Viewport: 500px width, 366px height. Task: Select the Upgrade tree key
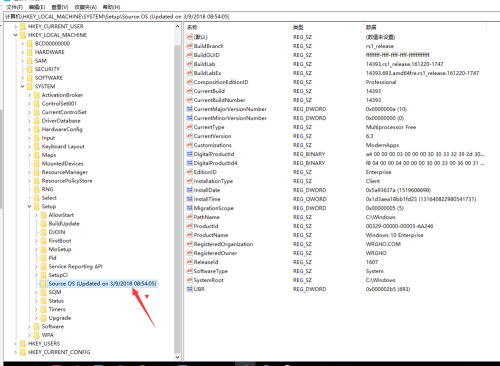pos(60,318)
